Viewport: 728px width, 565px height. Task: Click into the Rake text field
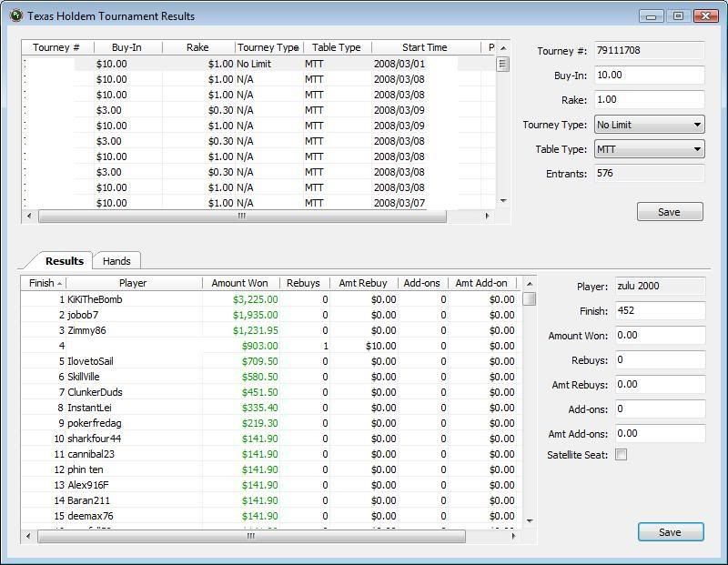point(649,100)
